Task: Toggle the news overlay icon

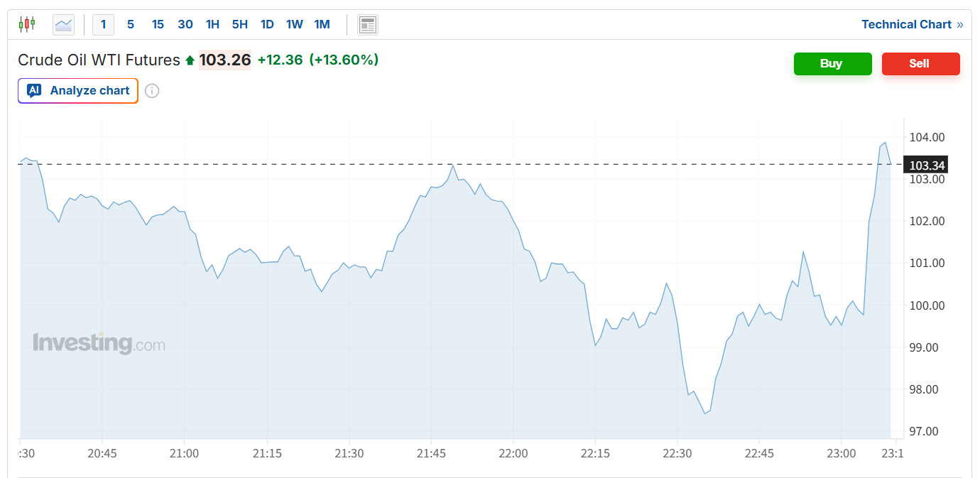Action: click(367, 25)
